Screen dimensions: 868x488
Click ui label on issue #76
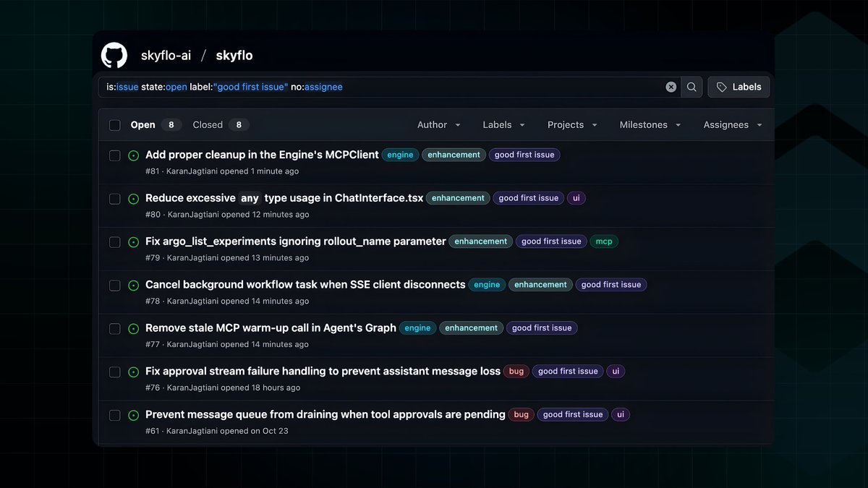[616, 372]
